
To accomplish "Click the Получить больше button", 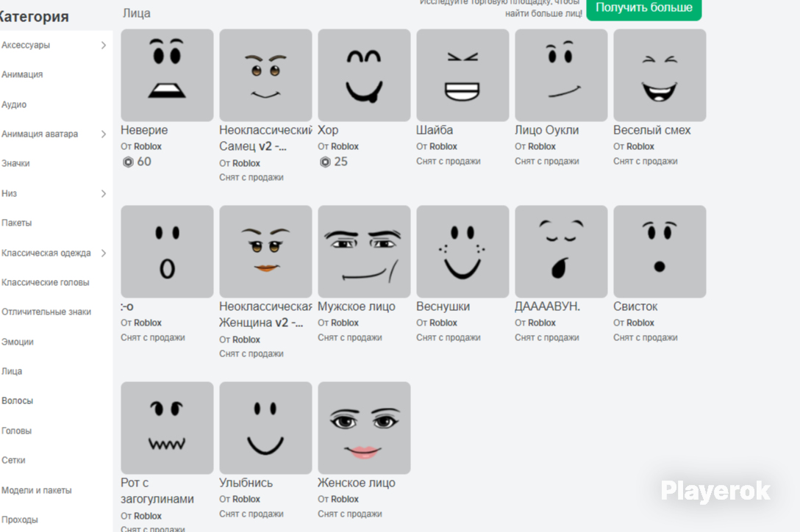I will coord(644,8).
